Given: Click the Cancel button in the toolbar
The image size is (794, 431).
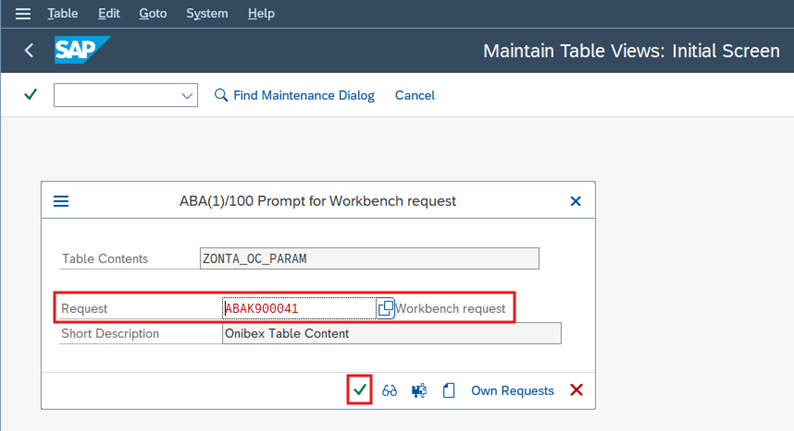Looking at the screenshot, I should point(415,95).
